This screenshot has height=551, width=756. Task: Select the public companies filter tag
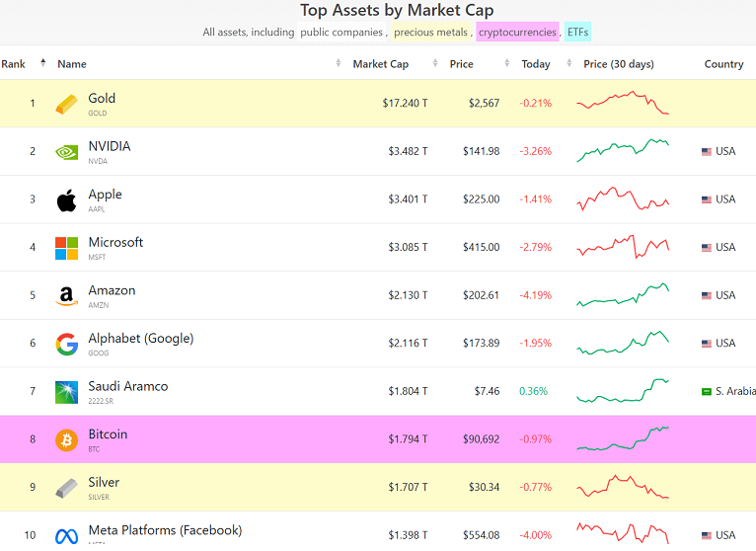(341, 32)
